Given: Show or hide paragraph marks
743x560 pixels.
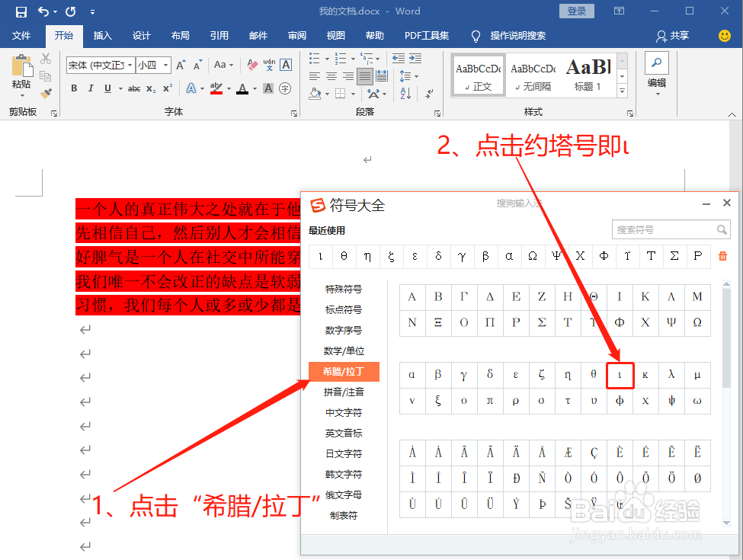Looking at the screenshot, I should pos(429,93).
